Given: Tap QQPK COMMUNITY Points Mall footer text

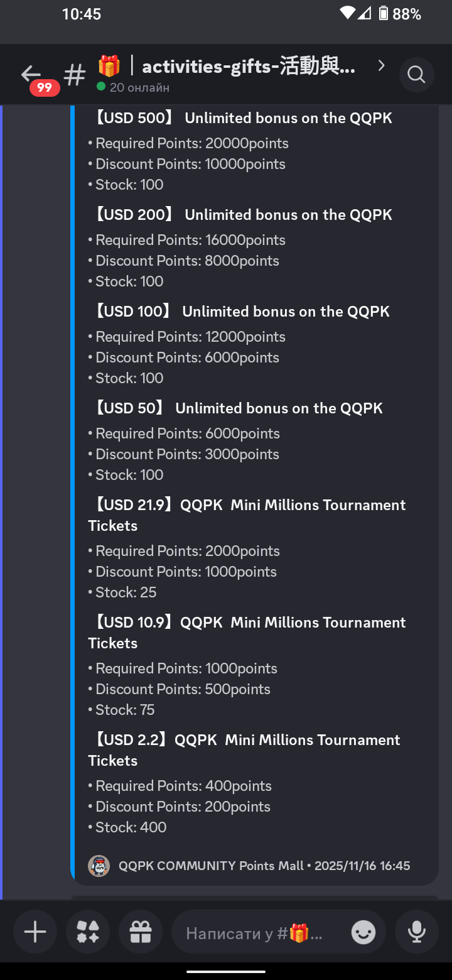Looking at the screenshot, I should [x=264, y=866].
